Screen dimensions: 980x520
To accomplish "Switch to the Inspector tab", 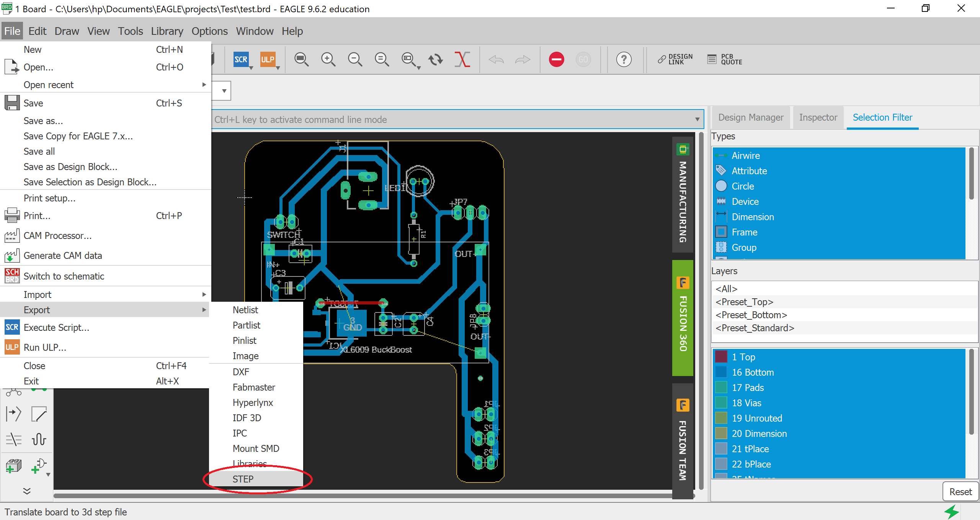I will [818, 118].
